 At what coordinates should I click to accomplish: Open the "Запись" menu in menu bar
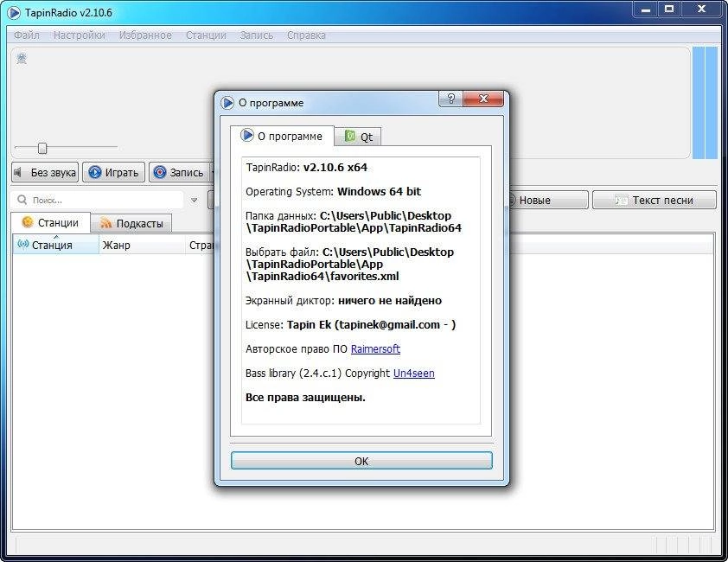point(256,35)
